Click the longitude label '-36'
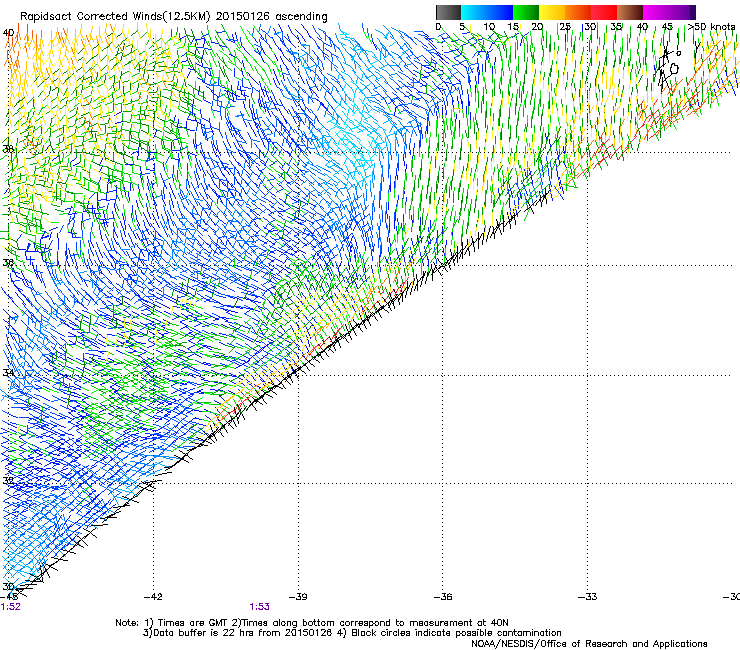This screenshot has height=650, width=740. pos(443,597)
